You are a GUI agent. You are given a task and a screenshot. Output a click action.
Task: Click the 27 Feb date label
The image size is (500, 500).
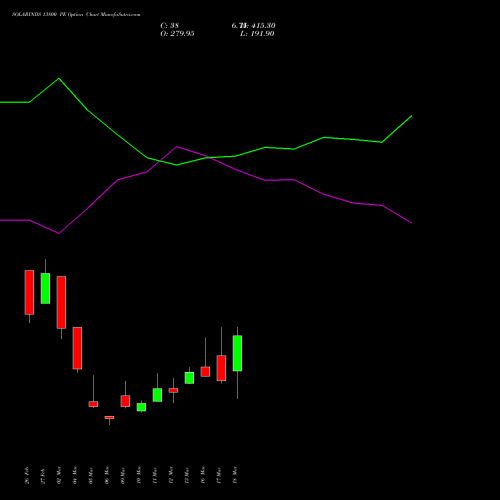coord(43,475)
